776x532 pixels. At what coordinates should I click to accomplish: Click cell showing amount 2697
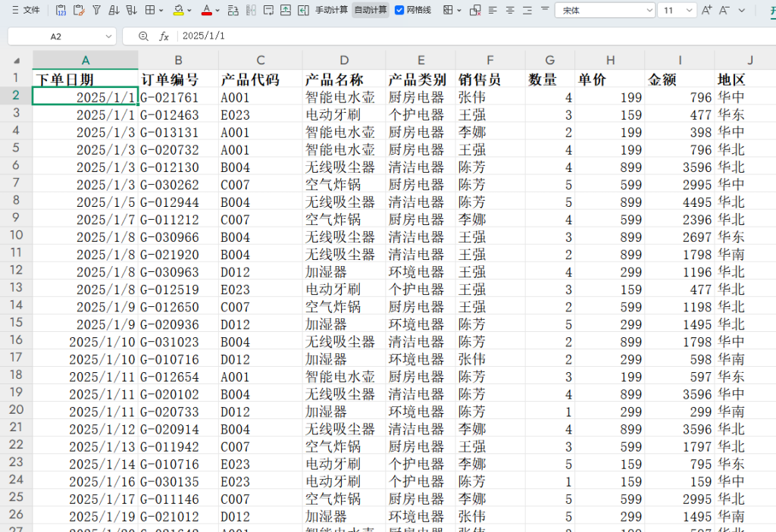point(680,236)
